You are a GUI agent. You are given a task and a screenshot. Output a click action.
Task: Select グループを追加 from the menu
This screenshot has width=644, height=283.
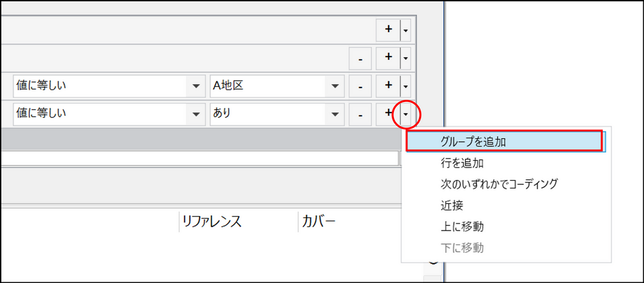point(473,141)
